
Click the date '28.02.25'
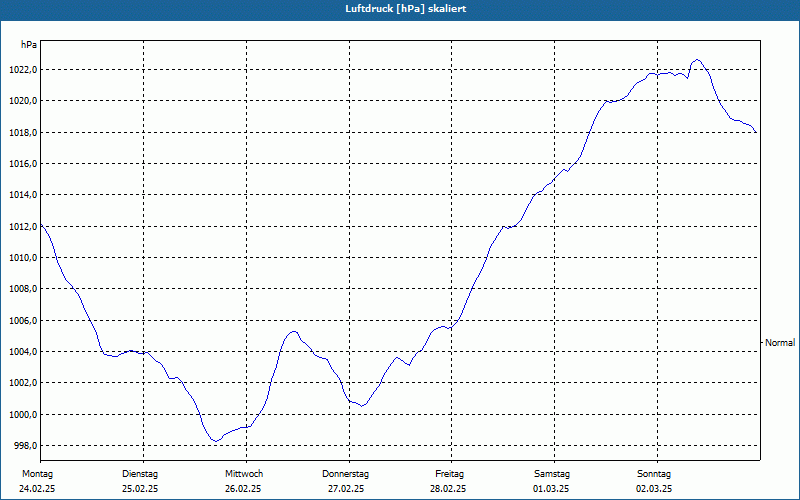click(448, 489)
